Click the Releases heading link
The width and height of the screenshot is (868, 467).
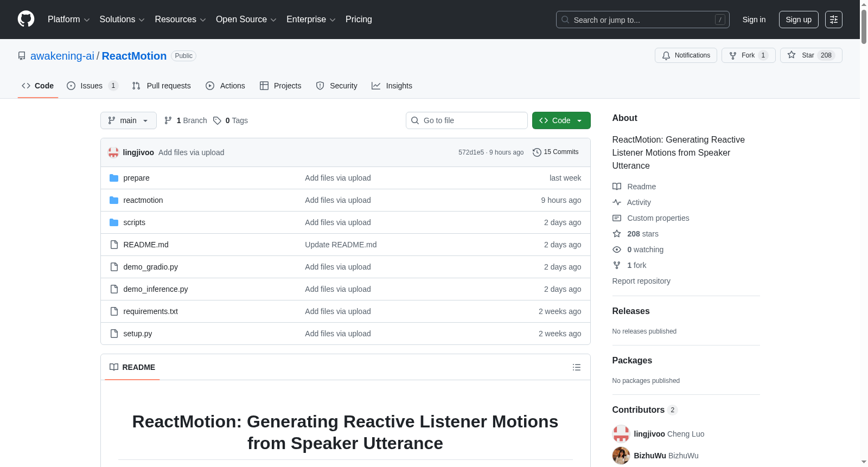tap(631, 311)
